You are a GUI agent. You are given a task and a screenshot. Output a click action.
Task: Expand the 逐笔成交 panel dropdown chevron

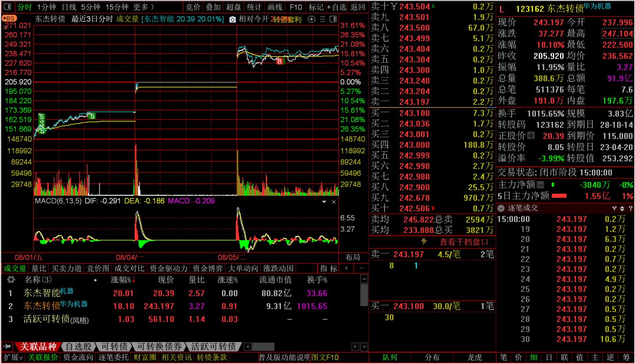[501, 208]
